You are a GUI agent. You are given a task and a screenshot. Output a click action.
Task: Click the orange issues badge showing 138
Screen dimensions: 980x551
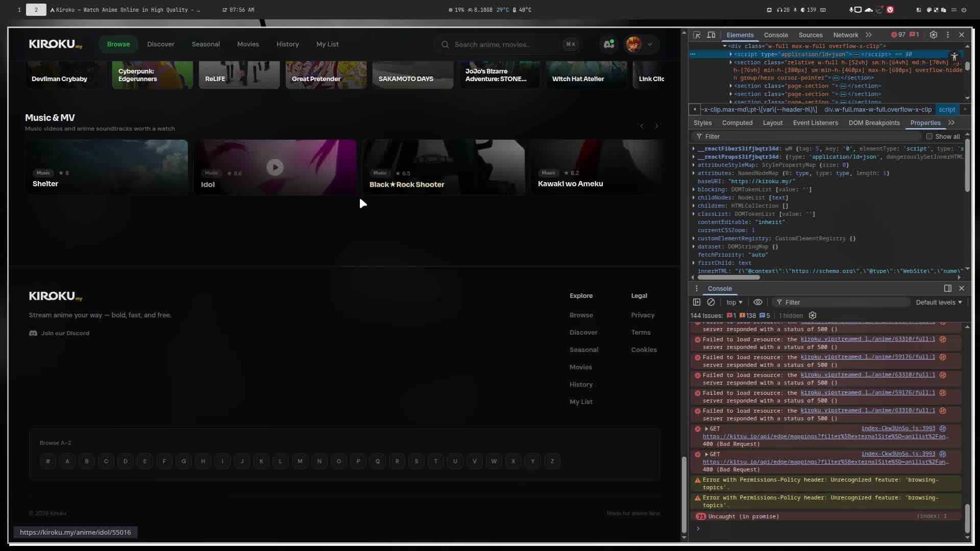coord(748,315)
